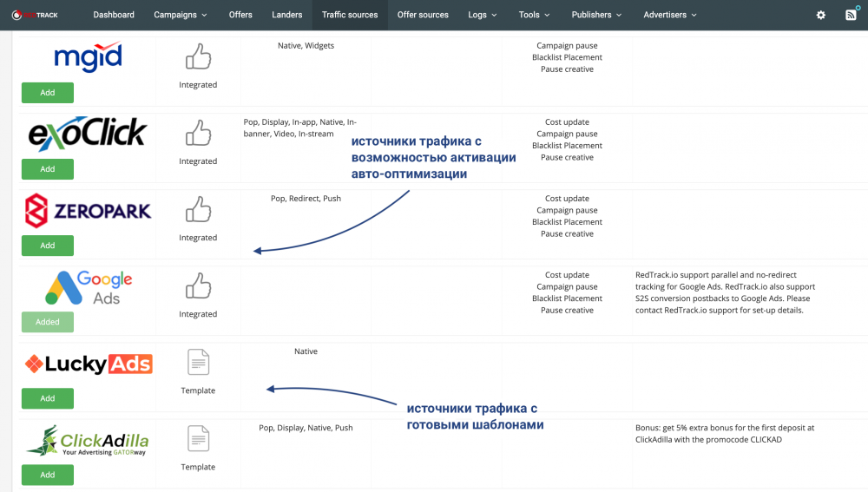Click 'Cost update' in the Zeropark row
The height and width of the screenshot is (492, 868).
tap(568, 198)
